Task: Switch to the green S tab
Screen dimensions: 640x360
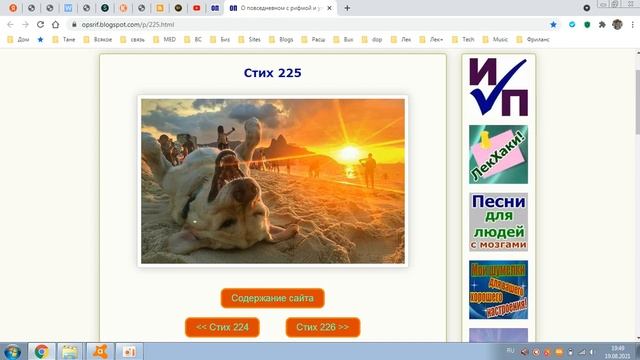Action: [105, 8]
